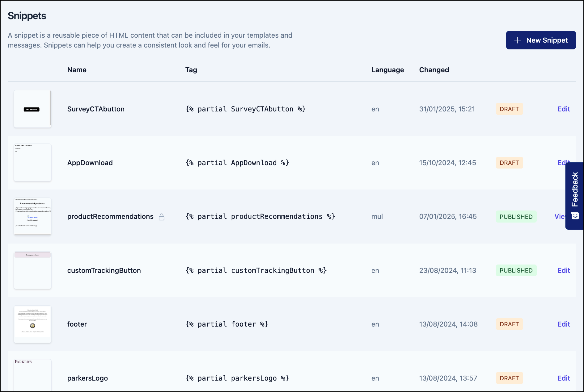This screenshot has width=584, height=392.
Task: Click the Name column header
Action: [x=77, y=70]
